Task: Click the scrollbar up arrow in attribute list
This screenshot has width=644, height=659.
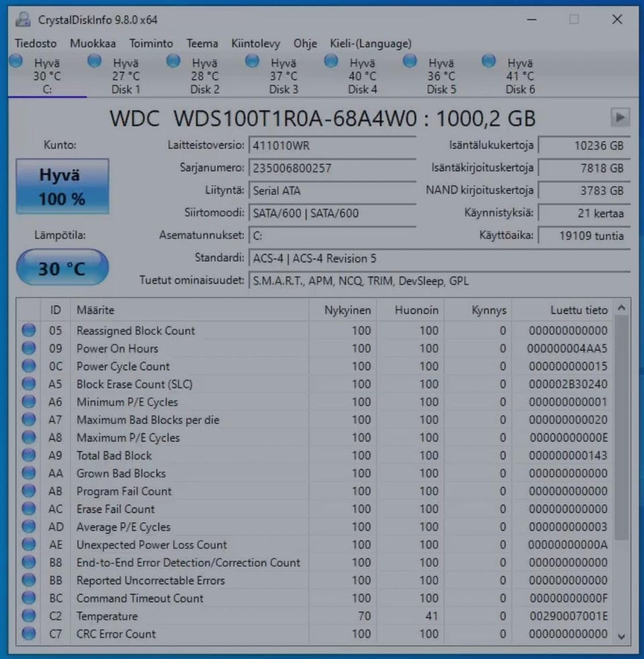Action: tap(622, 308)
